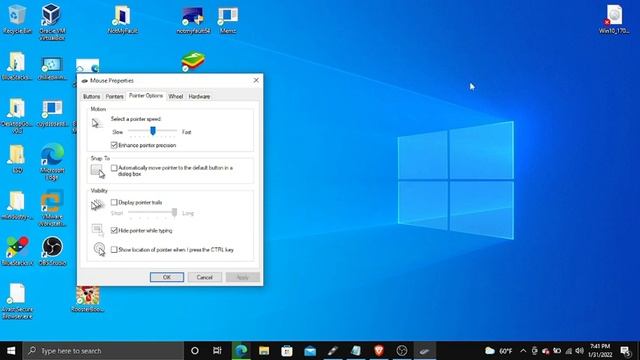Screen dimensions: 640x360
Task: Close the Mouse Properties dialog
Action: 256,80
